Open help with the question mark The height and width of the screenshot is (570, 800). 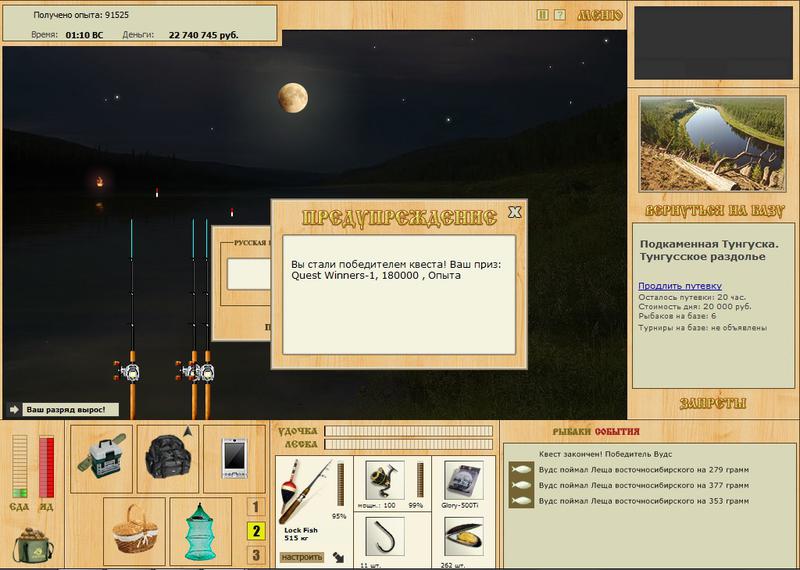[x=560, y=15]
